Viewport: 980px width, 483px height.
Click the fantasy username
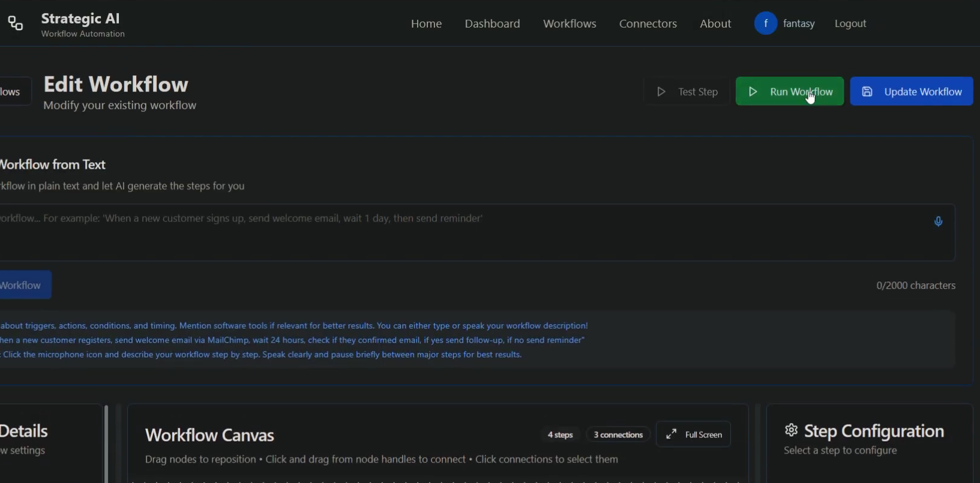point(799,23)
